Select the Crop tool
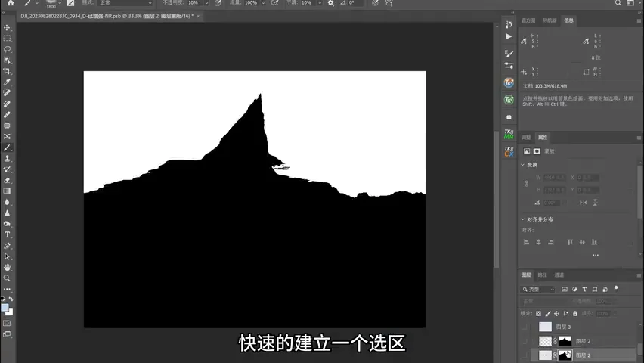 pos(7,71)
